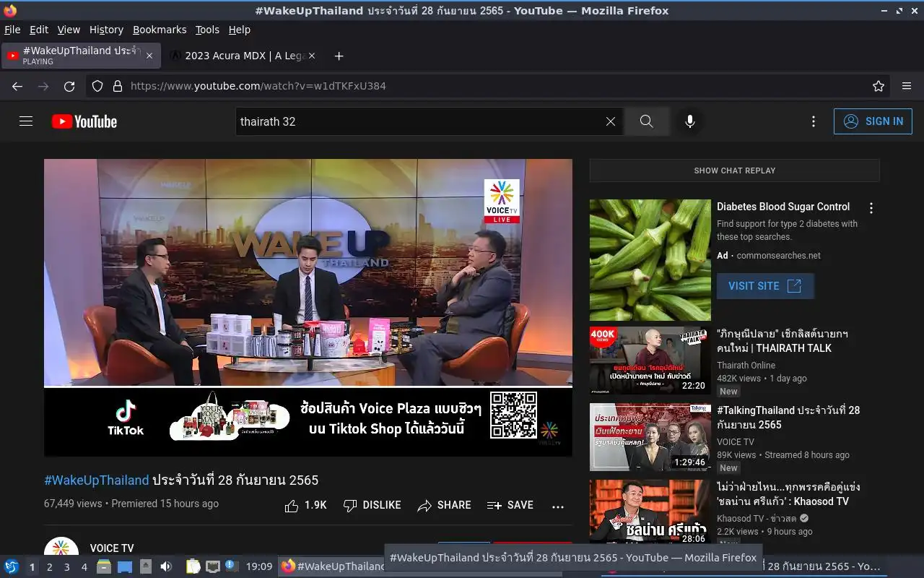The image size is (924, 578).
Task: Click the Khaosod TV video title
Action: pyautogui.click(x=788, y=494)
